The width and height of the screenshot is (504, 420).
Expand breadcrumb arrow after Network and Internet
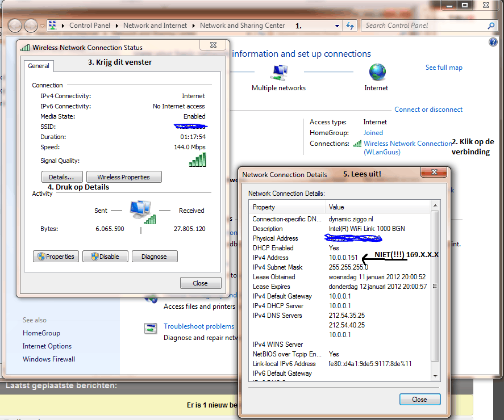pos(194,26)
